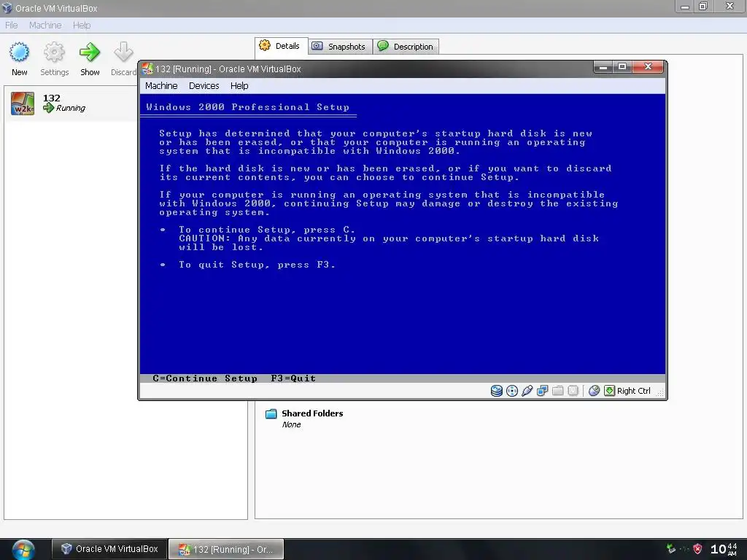Maximize the 132 [Running] VM window
This screenshot has height=560, width=747.
(x=622, y=67)
